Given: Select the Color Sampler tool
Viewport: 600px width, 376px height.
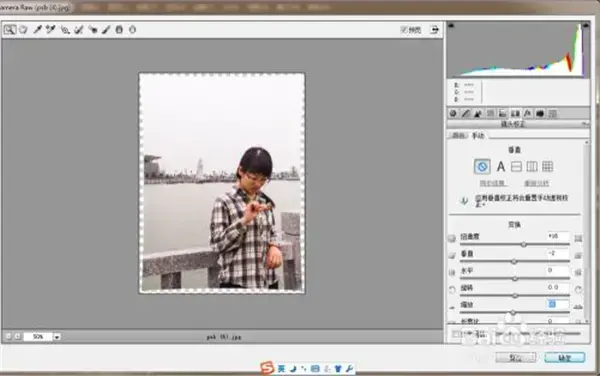Looking at the screenshot, I should pos(51,29).
